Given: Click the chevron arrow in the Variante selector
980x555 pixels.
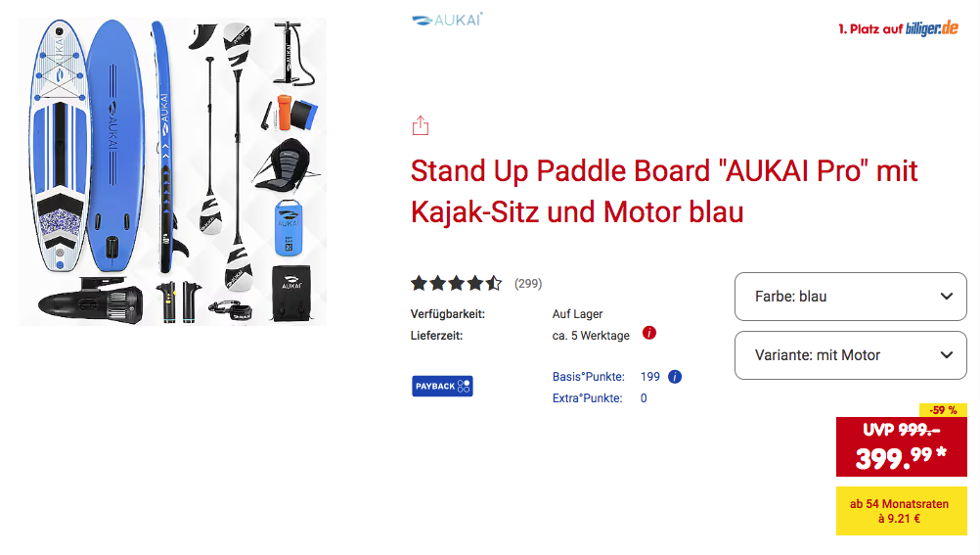Looking at the screenshot, I should (x=947, y=355).
